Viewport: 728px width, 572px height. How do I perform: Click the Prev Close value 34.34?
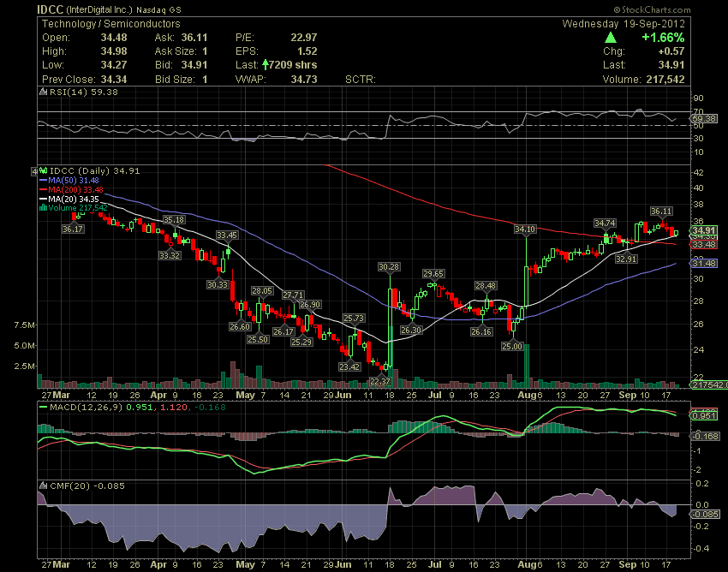click(x=114, y=80)
